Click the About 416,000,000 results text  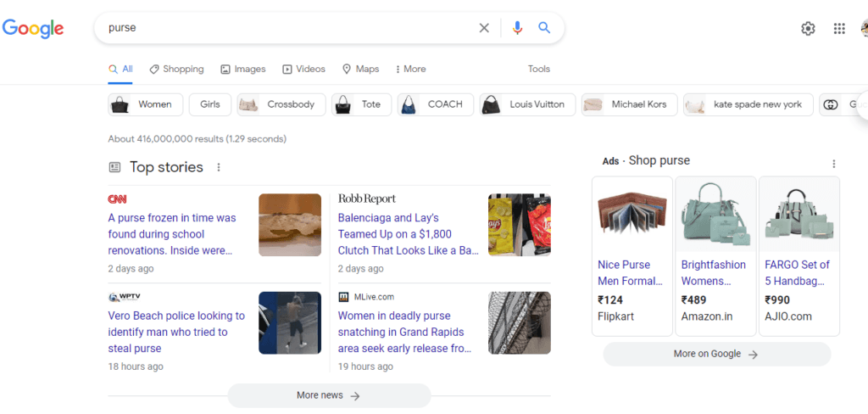point(197,138)
